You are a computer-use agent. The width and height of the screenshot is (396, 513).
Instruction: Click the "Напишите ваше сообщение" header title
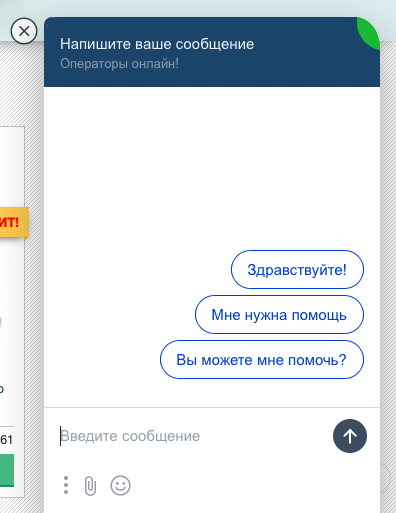pyautogui.click(x=157, y=44)
